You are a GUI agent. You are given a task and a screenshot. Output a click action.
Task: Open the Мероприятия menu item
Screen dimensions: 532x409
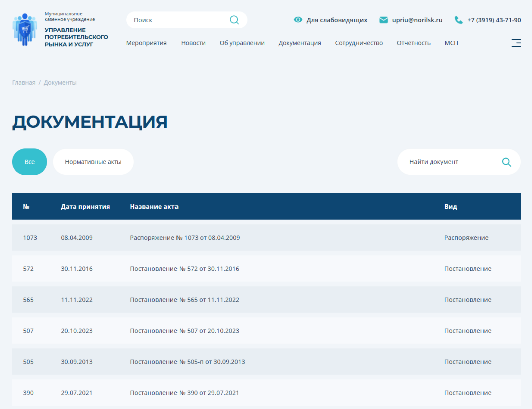(146, 43)
